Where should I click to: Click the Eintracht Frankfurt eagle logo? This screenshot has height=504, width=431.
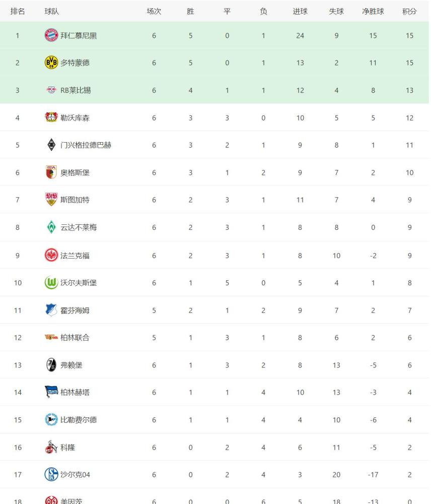click(51, 255)
